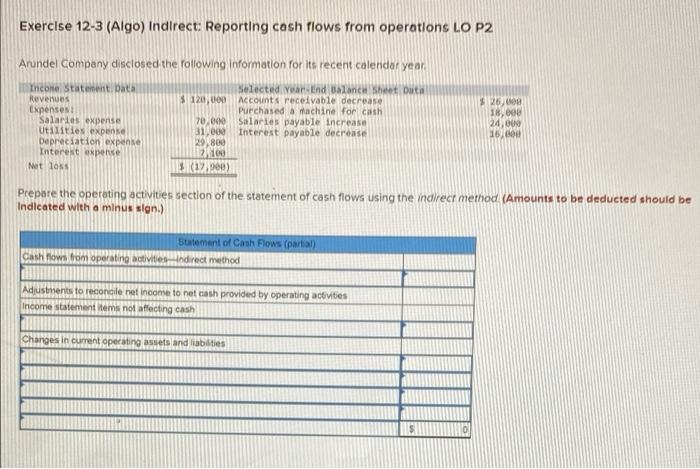The image size is (700, 469).
Task: Click the total amount cell showing $ 0
Action: [434, 429]
